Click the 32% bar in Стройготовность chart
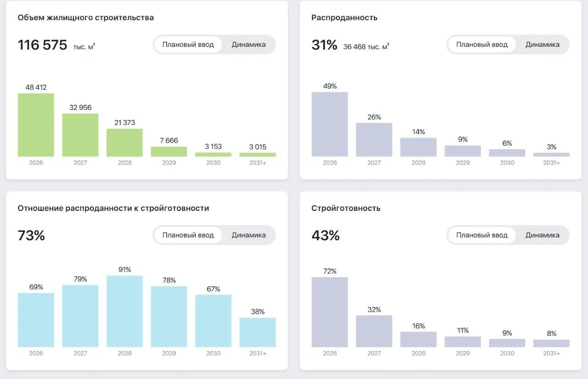 (x=374, y=331)
